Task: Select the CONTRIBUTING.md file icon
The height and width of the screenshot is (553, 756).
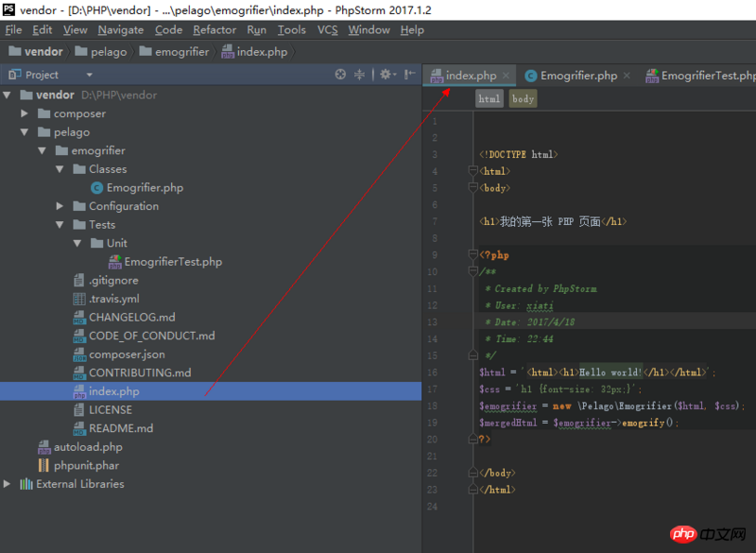Action: click(x=79, y=372)
